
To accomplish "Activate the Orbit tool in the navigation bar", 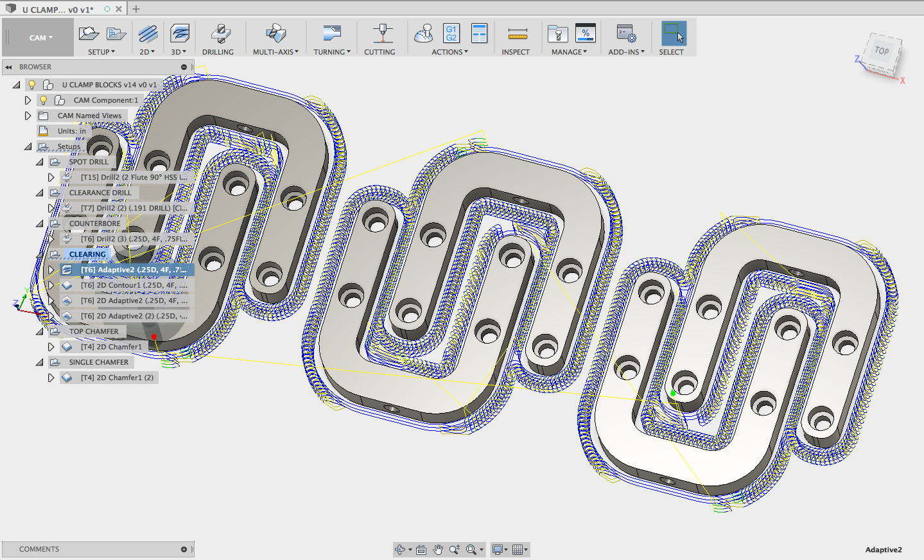I will click(401, 549).
